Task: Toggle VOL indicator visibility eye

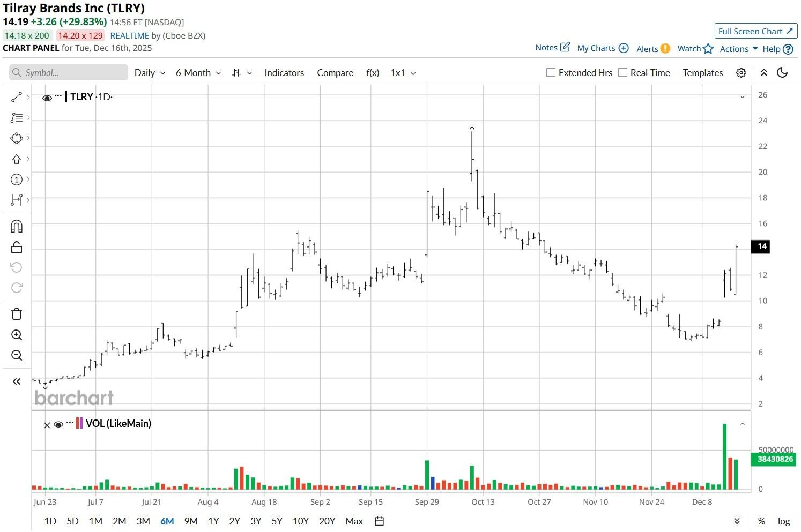Action: (x=58, y=424)
